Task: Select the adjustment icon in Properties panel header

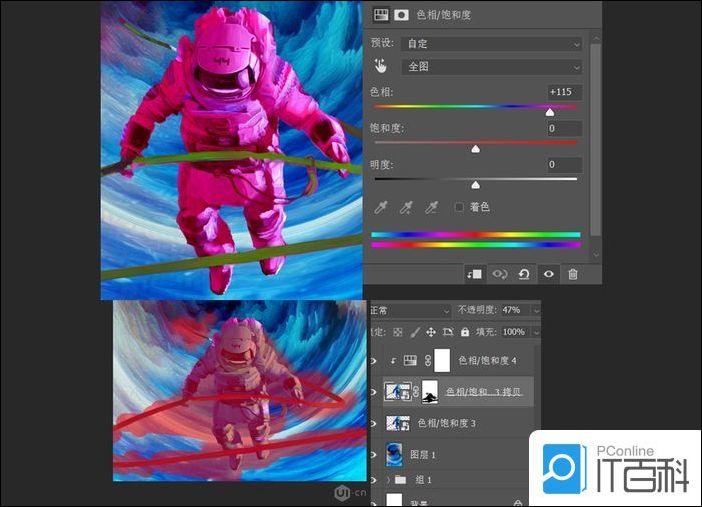Action: click(x=381, y=15)
